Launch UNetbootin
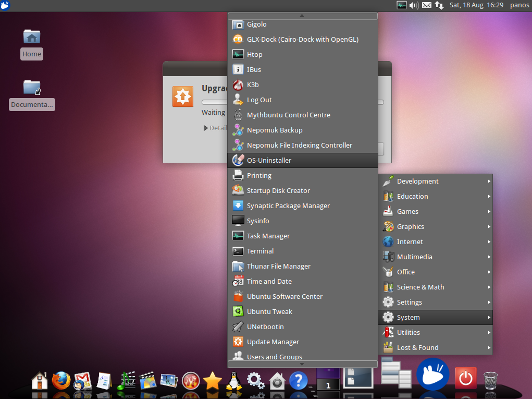Image resolution: width=532 pixels, height=399 pixels. [x=303, y=327]
